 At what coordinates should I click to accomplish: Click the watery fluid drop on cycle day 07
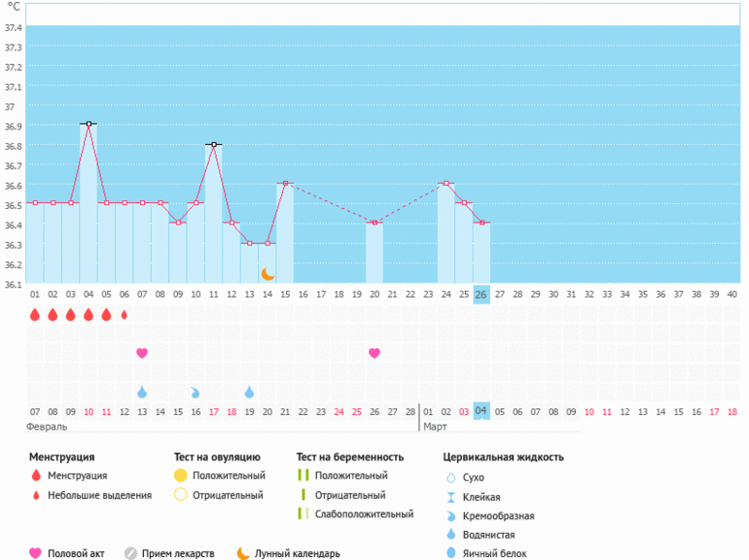click(x=142, y=392)
